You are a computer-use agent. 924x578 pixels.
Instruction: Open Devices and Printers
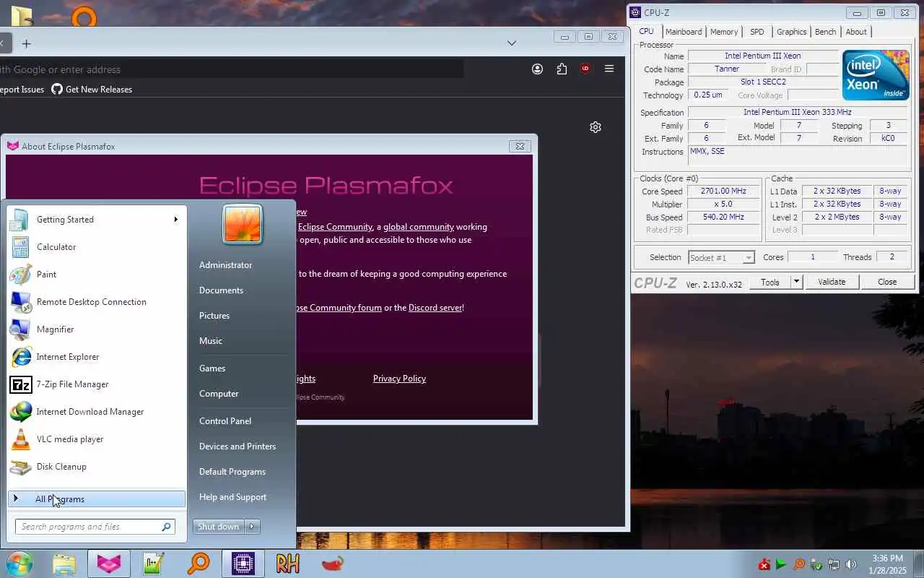237,447
